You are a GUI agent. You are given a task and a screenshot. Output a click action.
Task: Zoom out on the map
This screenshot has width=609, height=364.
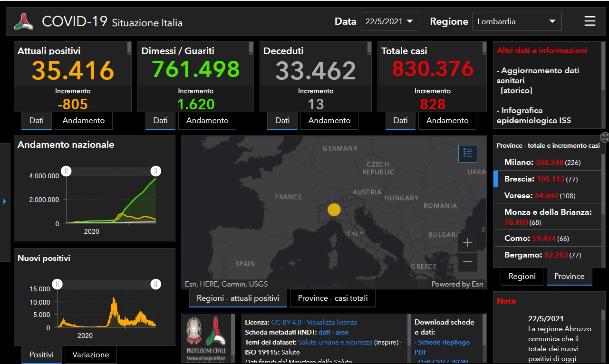click(467, 261)
